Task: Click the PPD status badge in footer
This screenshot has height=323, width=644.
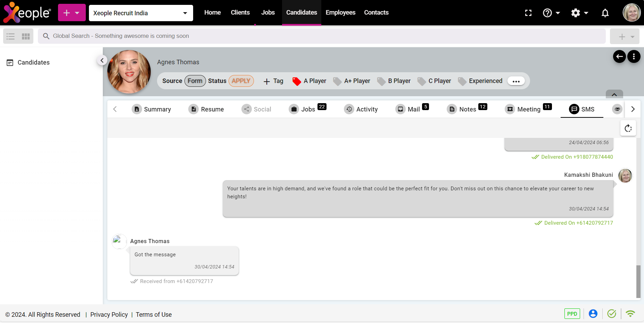Action: coord(572,314)
